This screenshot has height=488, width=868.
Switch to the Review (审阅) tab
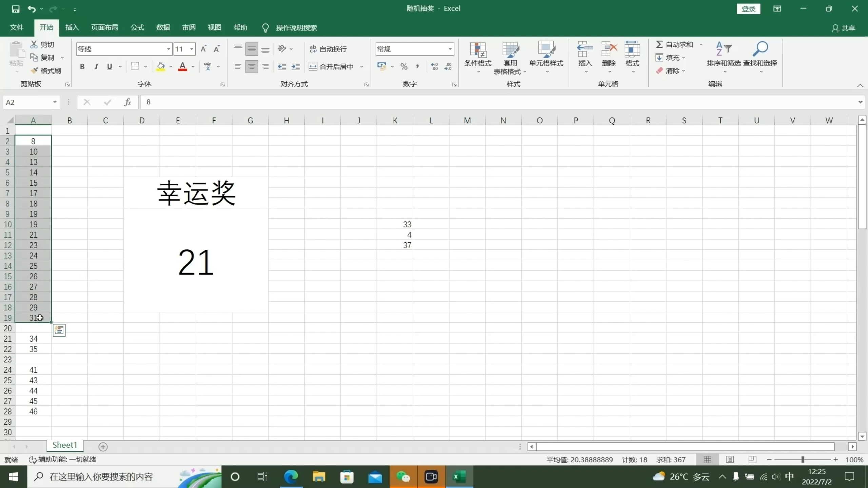[189, 27]
